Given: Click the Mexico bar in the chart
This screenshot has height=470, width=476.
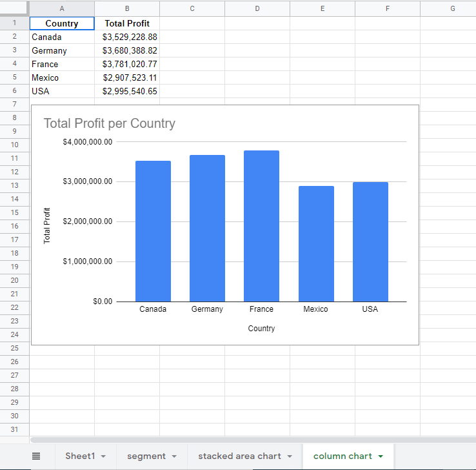Looking at the screenshot, I should tap(316, 243).
